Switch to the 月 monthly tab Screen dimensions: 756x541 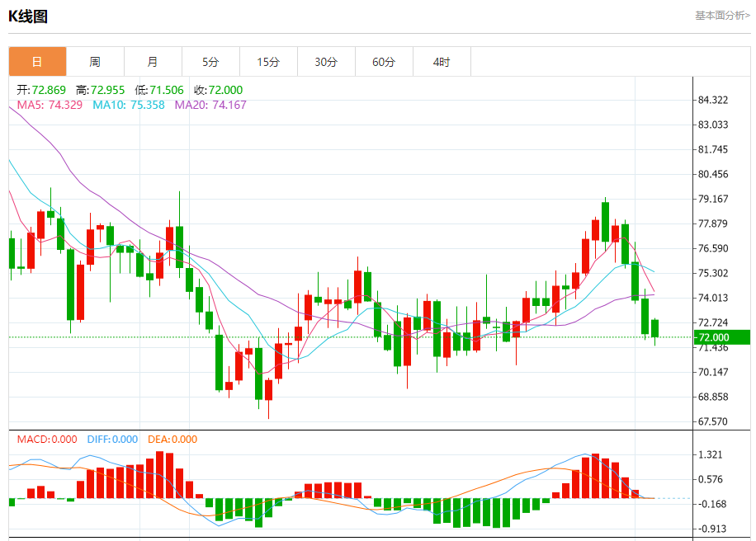point(153,62)
